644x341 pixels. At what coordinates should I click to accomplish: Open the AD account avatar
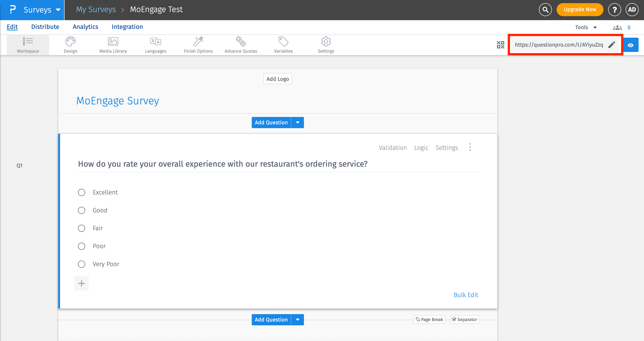pyautogui.click(x=632, y=9)
